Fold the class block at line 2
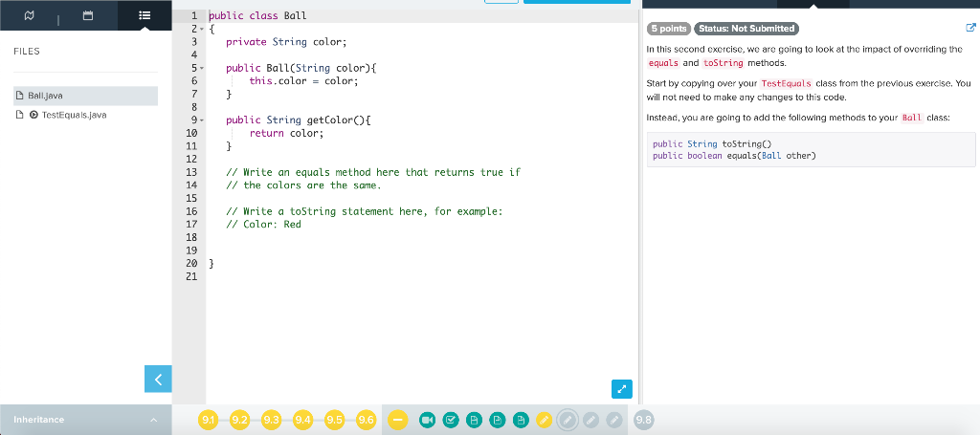980x435 pixels. point(203,29)
